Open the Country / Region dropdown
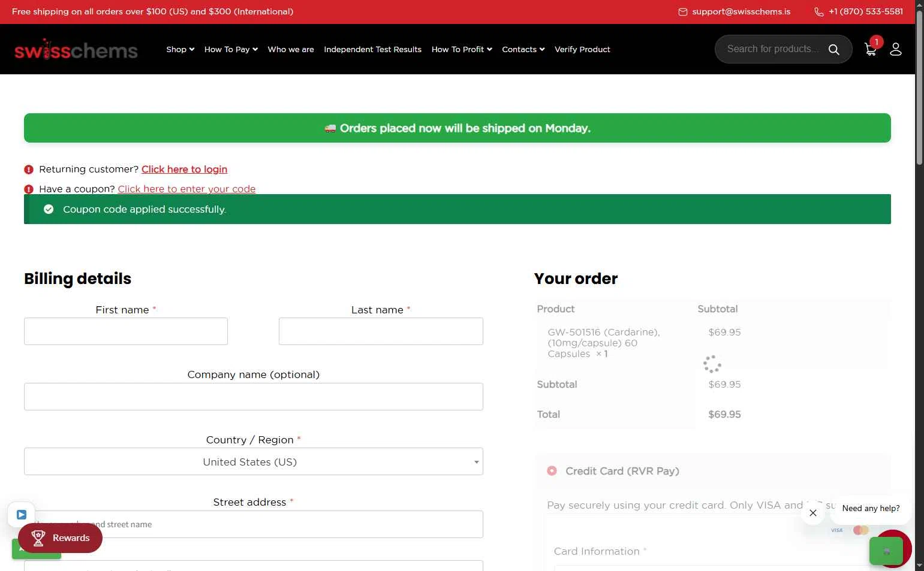Screen dimensions: 924x571 (x=254, y=462)
